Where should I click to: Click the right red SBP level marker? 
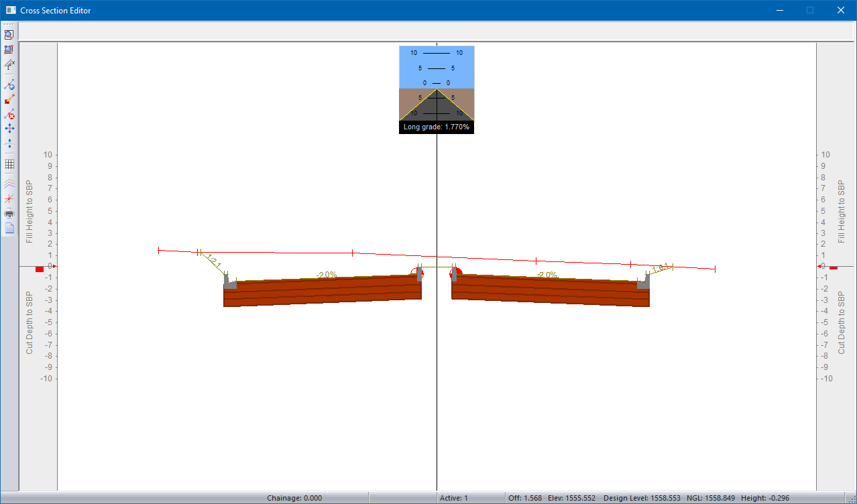click(x=834, y=267)
